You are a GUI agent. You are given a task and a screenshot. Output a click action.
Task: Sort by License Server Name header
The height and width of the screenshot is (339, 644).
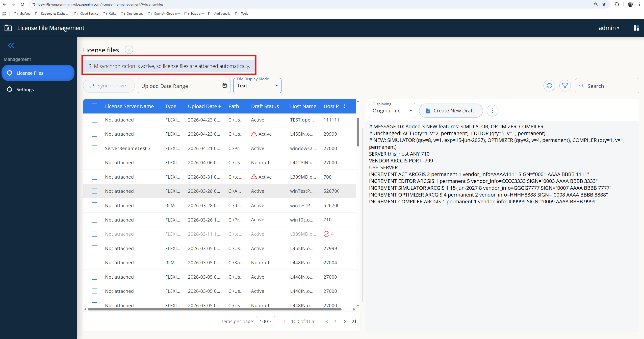[x=129, y=106]
